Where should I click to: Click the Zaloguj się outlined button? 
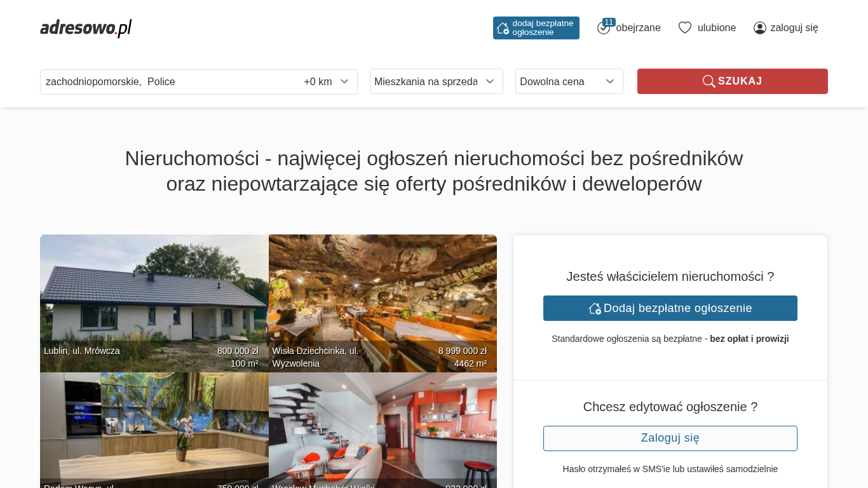670,438
